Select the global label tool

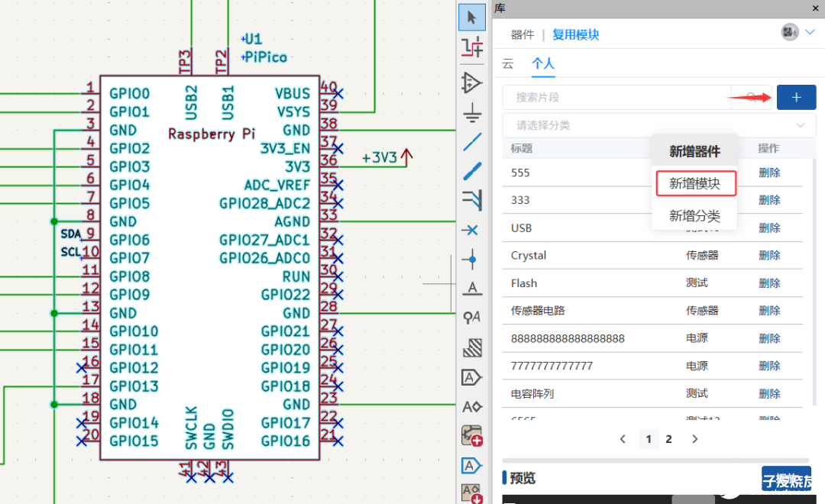click(472, 377)
